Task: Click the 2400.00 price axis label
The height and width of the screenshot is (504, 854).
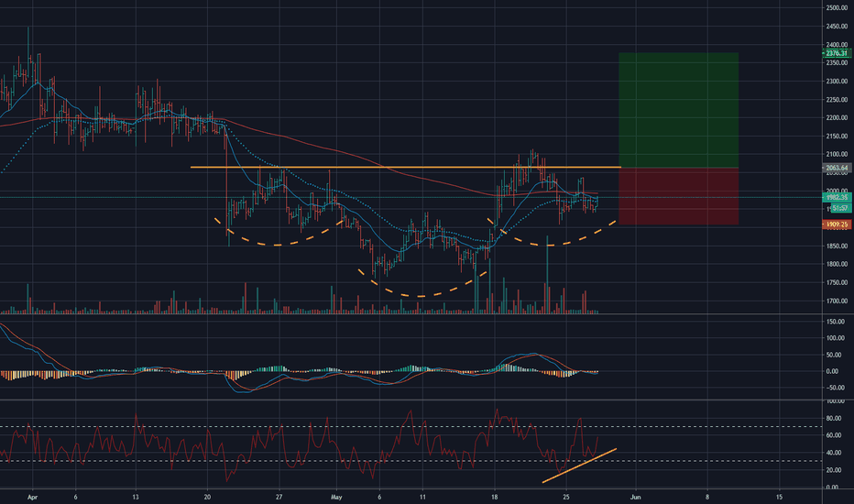Action: pyautogui.click(x=837, y=45)
